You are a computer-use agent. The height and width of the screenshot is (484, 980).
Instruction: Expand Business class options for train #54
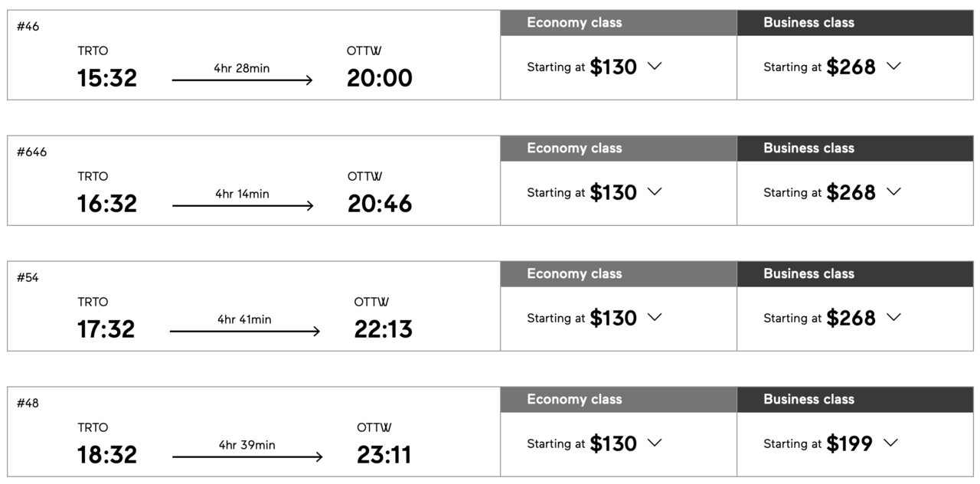coord(893,318)
